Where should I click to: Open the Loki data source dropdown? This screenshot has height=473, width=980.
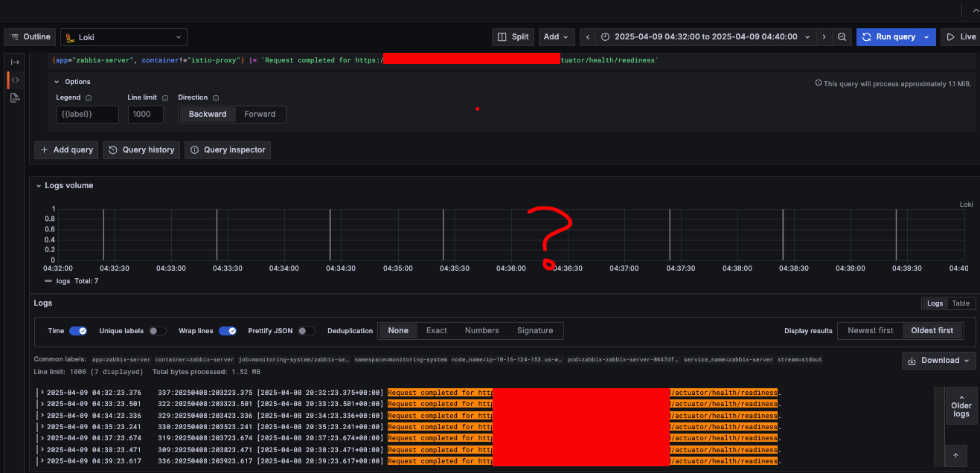pos(124,37)
